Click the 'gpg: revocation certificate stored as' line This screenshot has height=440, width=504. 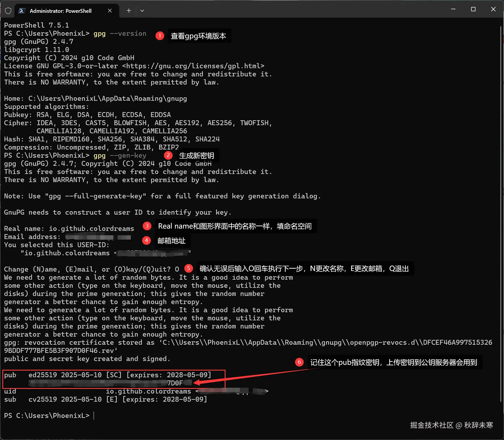coord(248,342)
